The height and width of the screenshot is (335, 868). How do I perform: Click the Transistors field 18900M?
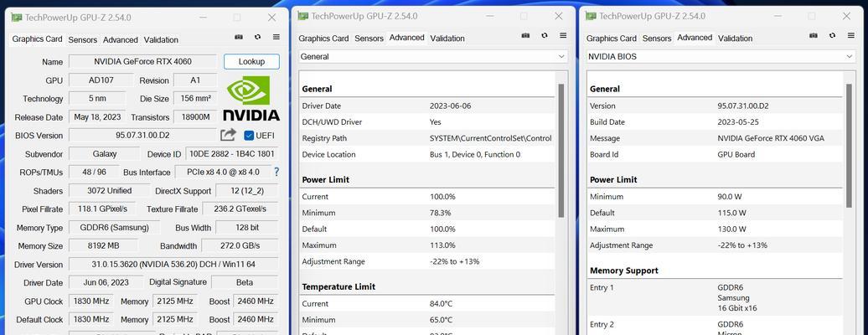[x=195, y=117]
